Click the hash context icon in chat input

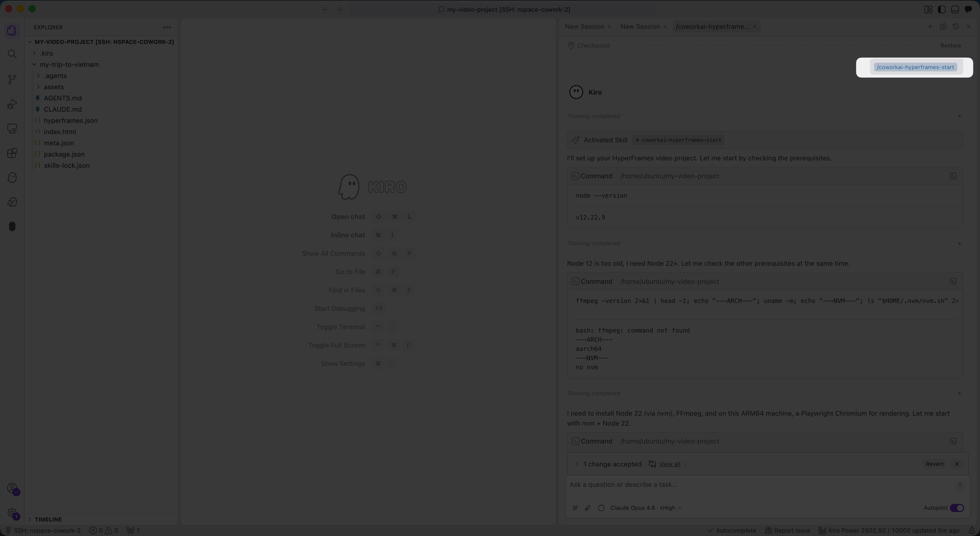click(x=575, y=508)
